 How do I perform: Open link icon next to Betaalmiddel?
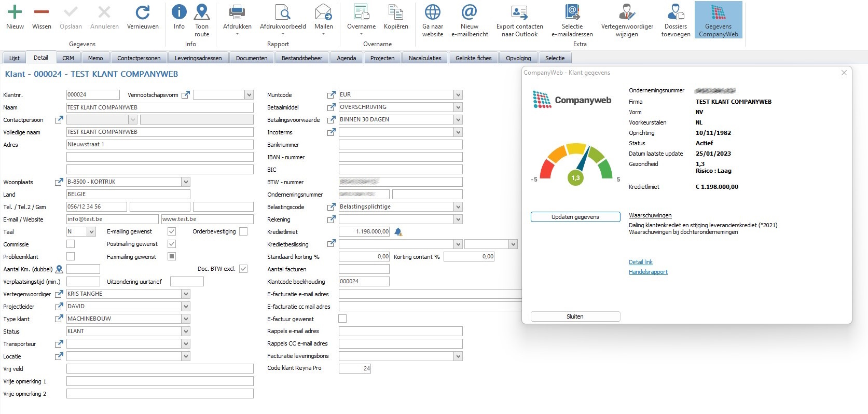(x=331, y=107)
